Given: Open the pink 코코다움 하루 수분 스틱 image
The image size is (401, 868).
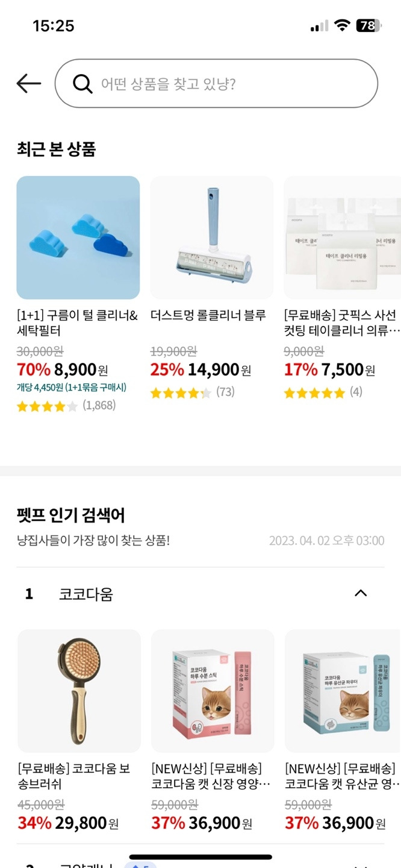Looking at the screenshot, I should [x=213, y=691].
